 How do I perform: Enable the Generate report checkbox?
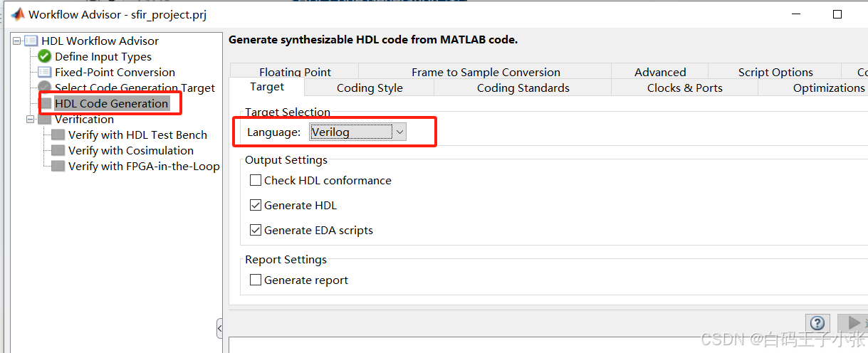pyautogui.click(x=256, y=280)
